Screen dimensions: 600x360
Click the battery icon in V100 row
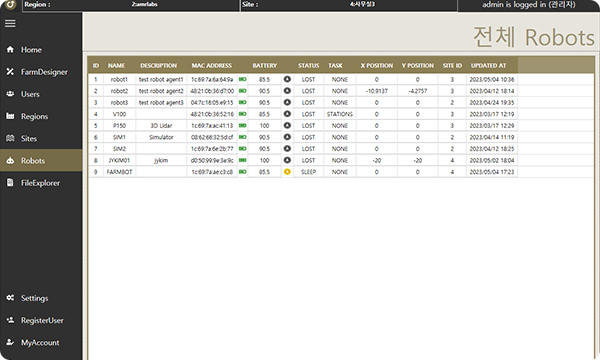click(x=243, y=114)
